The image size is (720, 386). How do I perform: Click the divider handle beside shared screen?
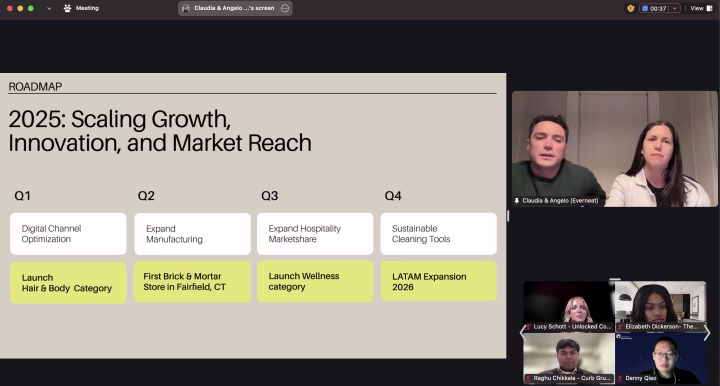pyautogui.click(x=508, y=216)
